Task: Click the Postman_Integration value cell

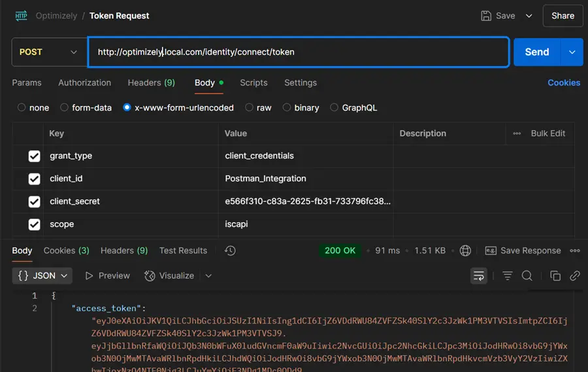Action: (x=306, y=179)
